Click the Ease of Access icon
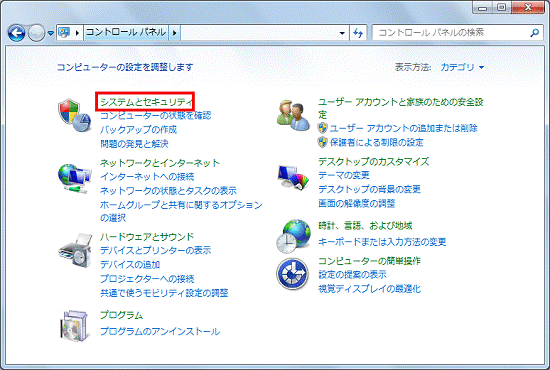Viewport: 550px width, 370px height. click(x=293, y=274)
